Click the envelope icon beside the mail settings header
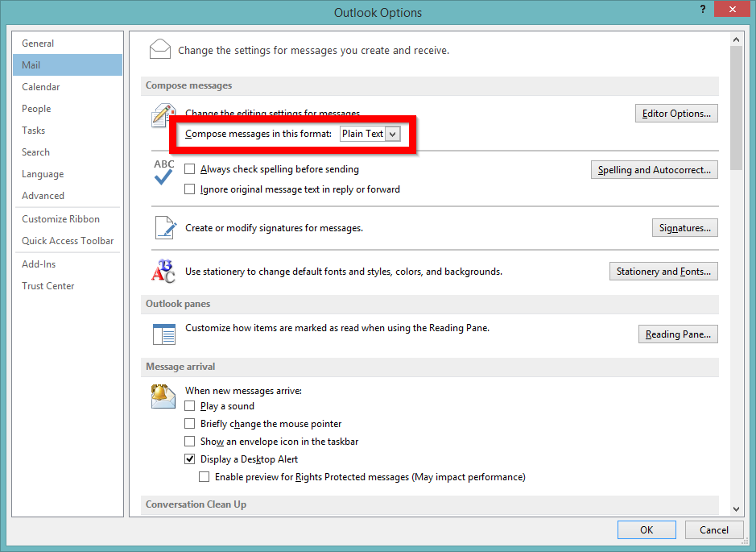The height and width of the screenshot is (552, 756). (x=160, y=49)
